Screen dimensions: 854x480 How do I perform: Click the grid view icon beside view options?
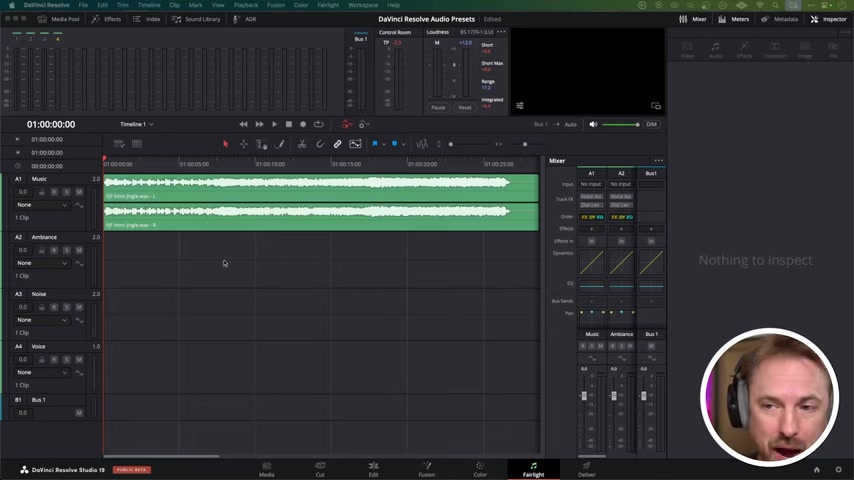pyautogui.click(x=137, y=144)
